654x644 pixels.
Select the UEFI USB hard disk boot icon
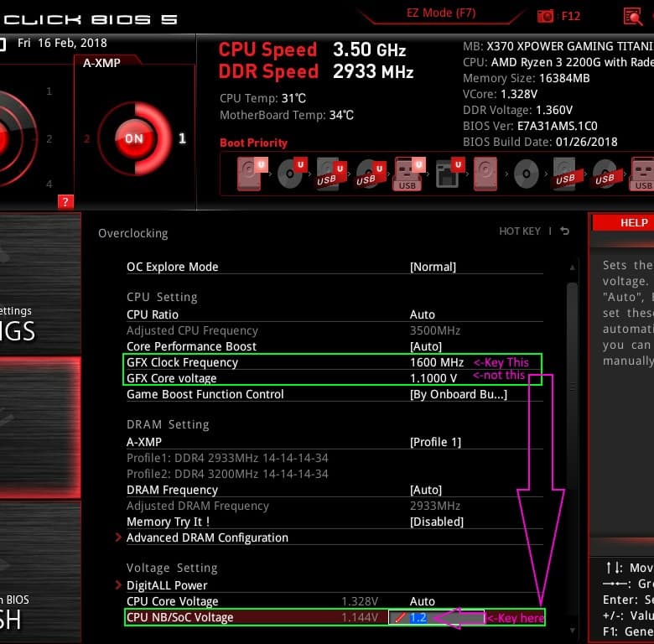pyautogui.click(x=330, y=174)
